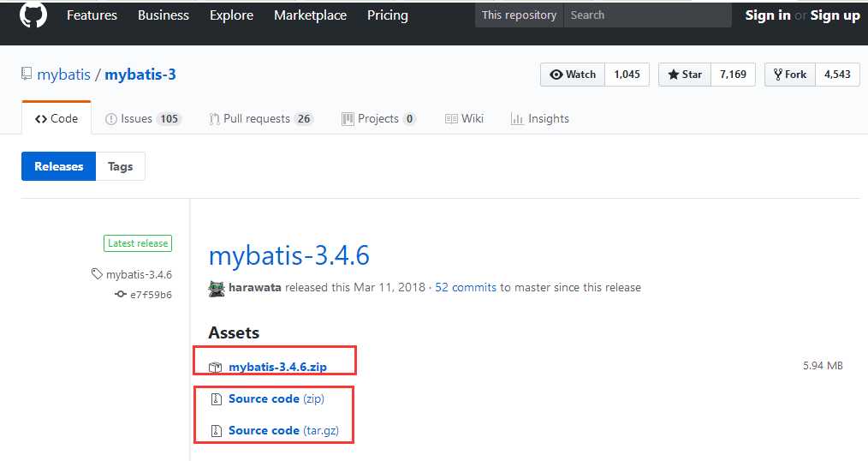View the 7,169 stargazers count

[733, 75]
